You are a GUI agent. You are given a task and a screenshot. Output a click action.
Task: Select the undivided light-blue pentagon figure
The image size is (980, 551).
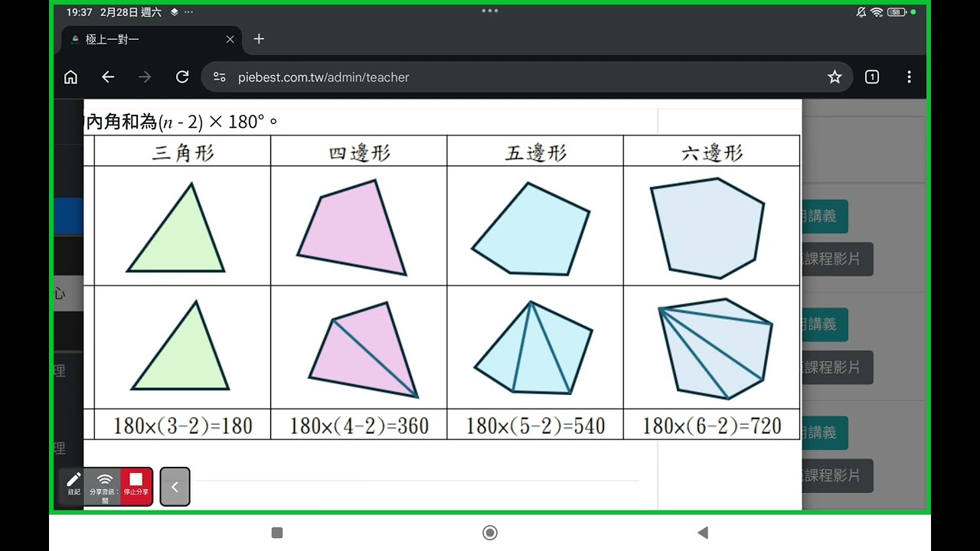click(531, 228)
